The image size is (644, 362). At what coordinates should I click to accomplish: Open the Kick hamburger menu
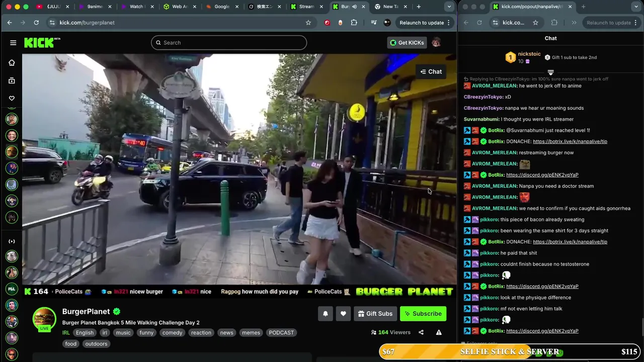tap(13, 43)
